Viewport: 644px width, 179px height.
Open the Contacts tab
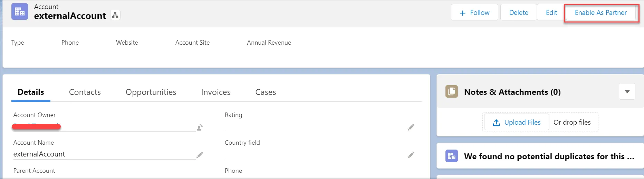[x=85, y=92]
